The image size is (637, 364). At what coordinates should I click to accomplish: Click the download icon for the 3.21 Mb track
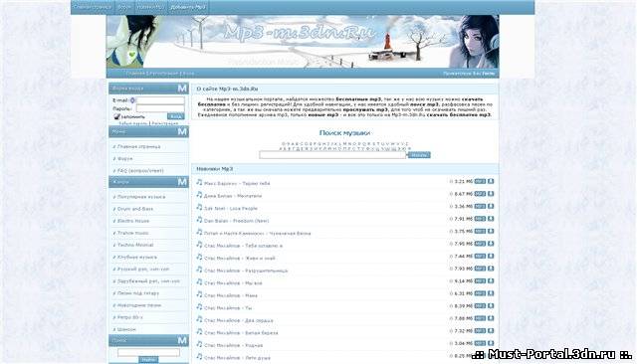491,181
